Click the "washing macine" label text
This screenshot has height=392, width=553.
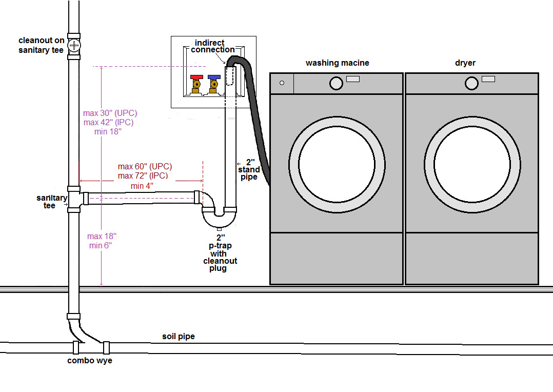(x=337, y=63)
